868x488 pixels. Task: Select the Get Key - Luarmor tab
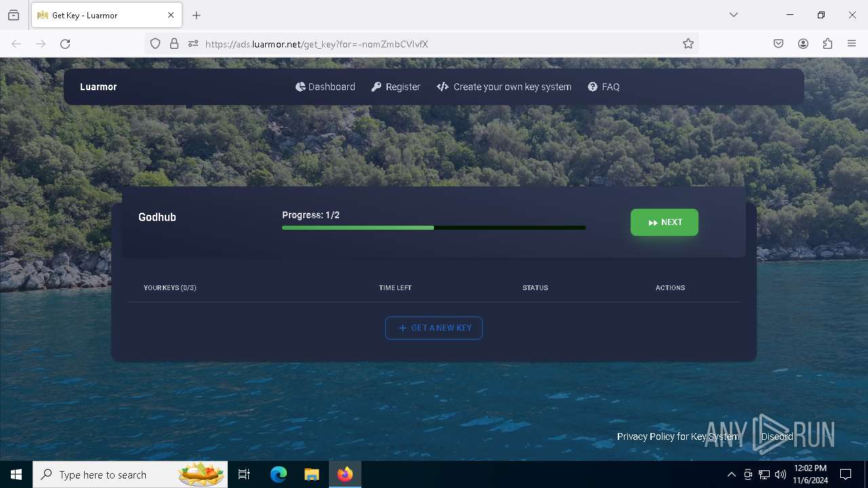(106, 15)
